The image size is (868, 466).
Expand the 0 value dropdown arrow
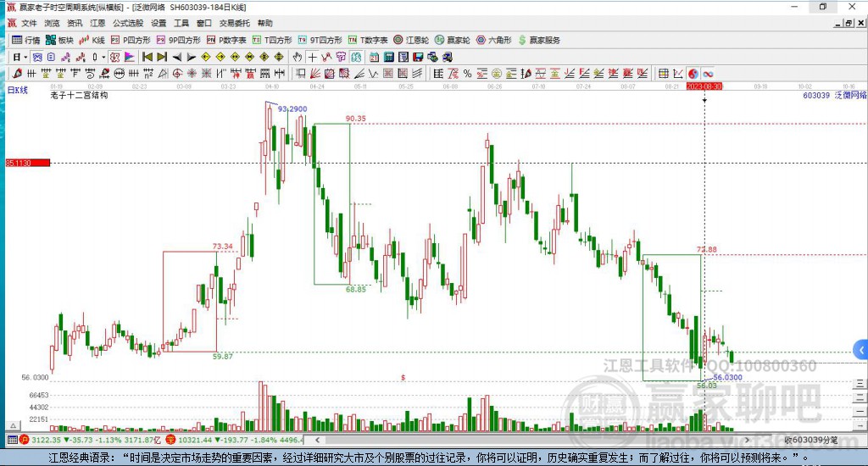point(103,57)
